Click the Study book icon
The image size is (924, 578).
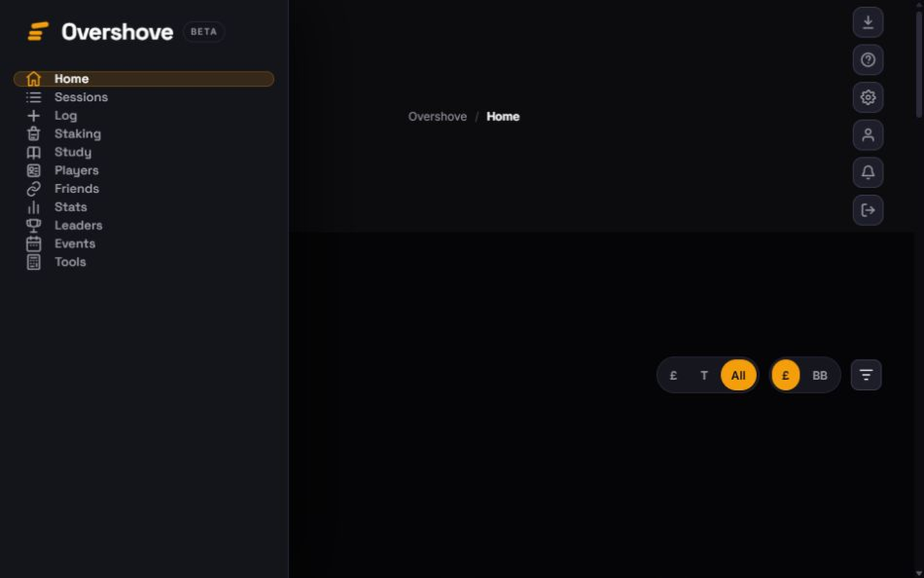33,152
